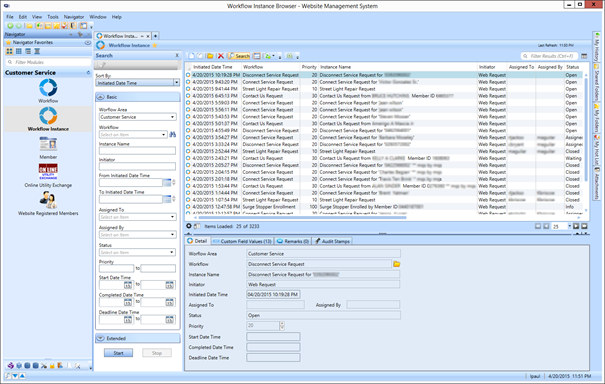Click the Priority stepper in Detail panel
This screenshot has width=605, height=384.
pos(282,326)
